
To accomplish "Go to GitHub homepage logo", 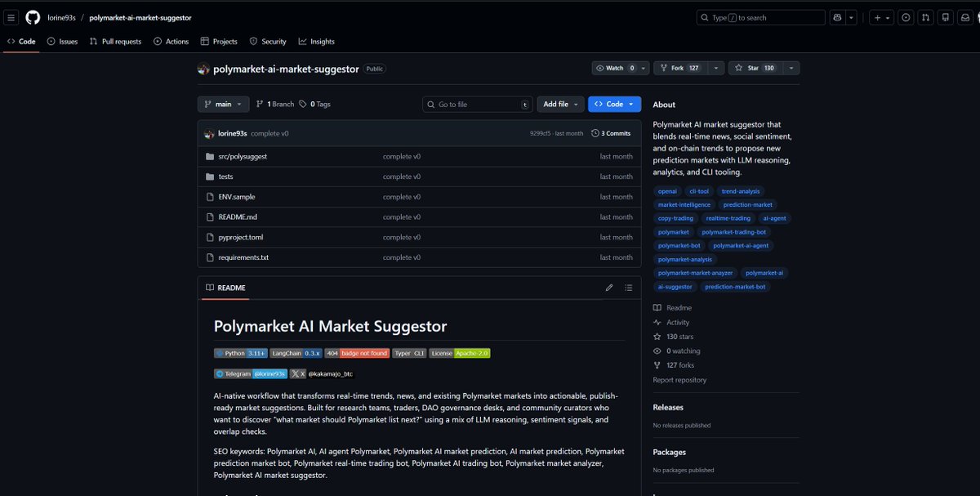I will 33,17.
